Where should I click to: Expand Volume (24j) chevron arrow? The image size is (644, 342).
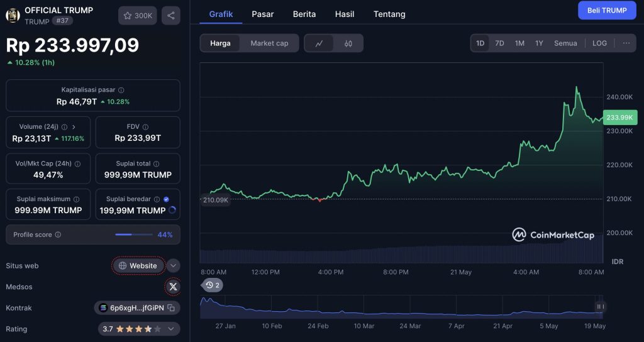coord(74,127)
